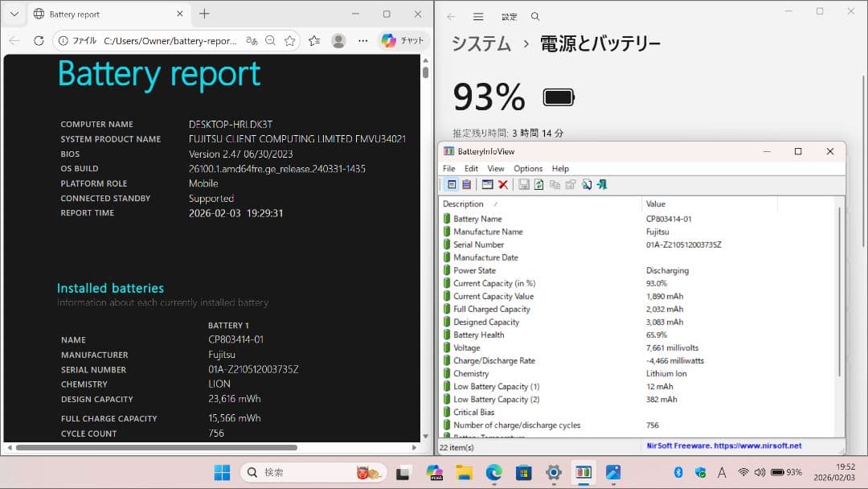Open Edge settings menu with three dots

coord(363,39)
